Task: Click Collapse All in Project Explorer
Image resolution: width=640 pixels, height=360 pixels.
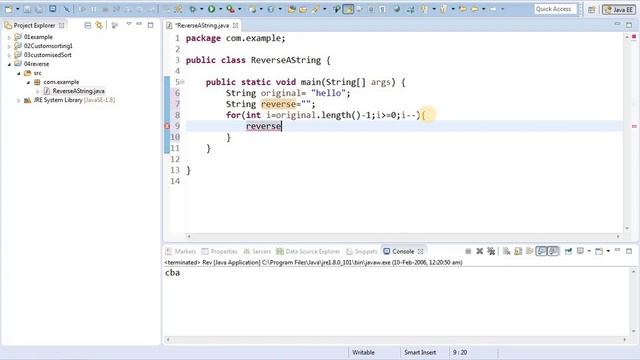Action: (87, 25)
